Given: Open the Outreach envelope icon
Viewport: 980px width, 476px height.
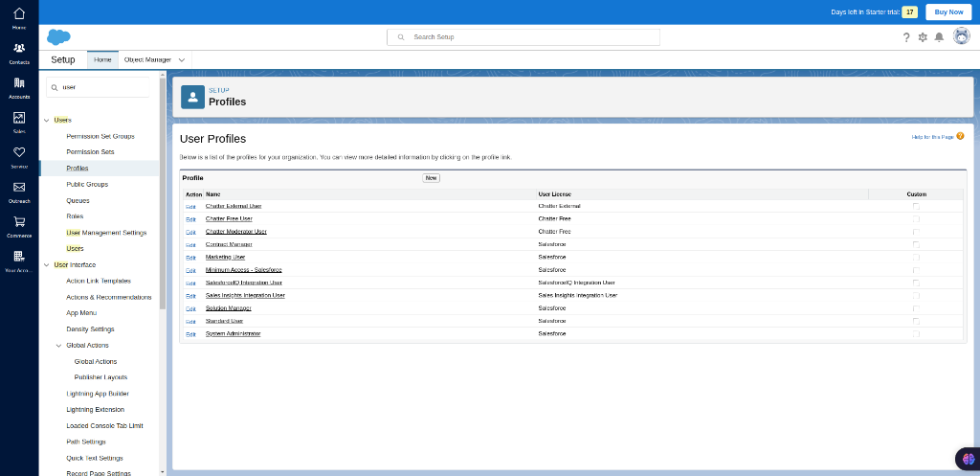Looking at the screenshot, I should pyautogui.click(x=19, y=187).
